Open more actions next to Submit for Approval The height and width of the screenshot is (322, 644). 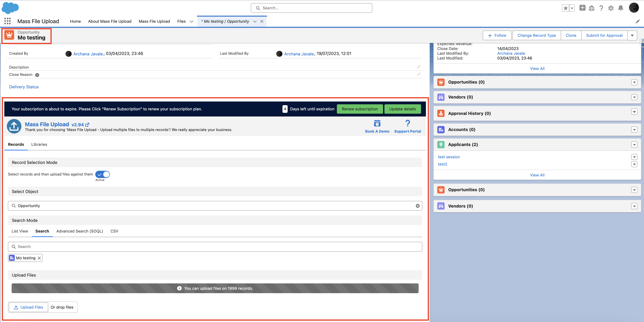[632, 35]
